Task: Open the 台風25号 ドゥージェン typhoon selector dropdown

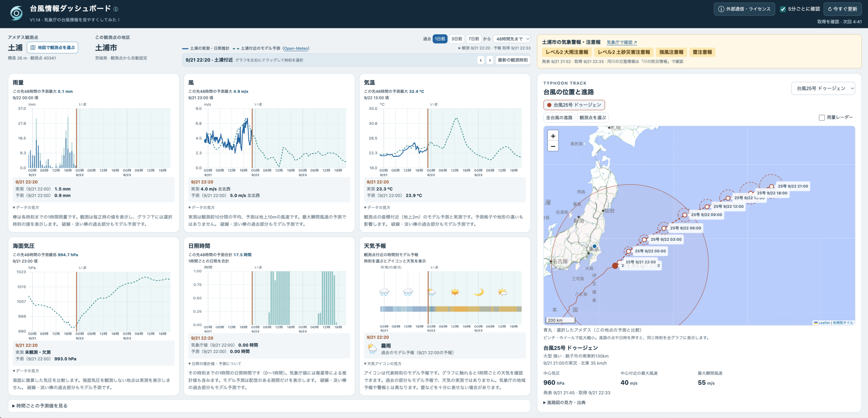Action: pyautogui.click(x=823, y=89)
